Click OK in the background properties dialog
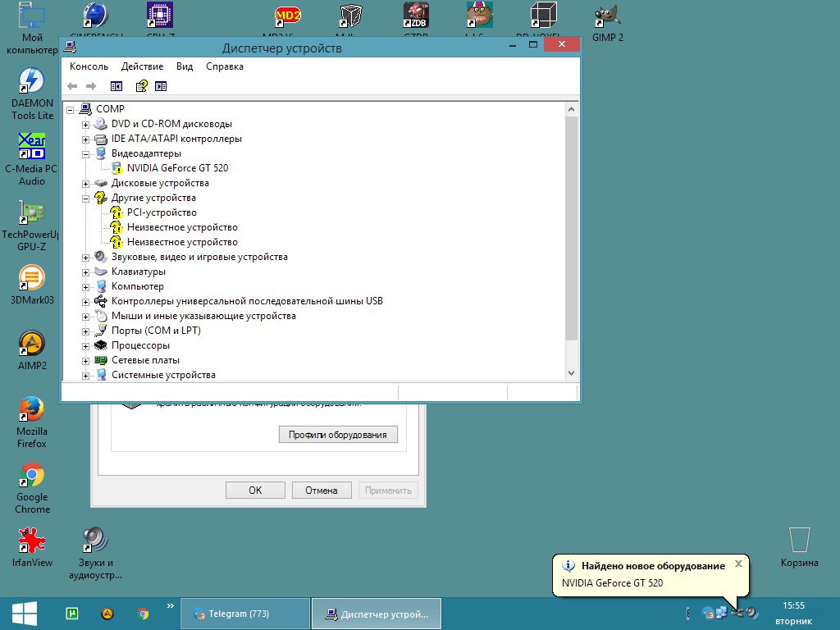 coord(256,491)
